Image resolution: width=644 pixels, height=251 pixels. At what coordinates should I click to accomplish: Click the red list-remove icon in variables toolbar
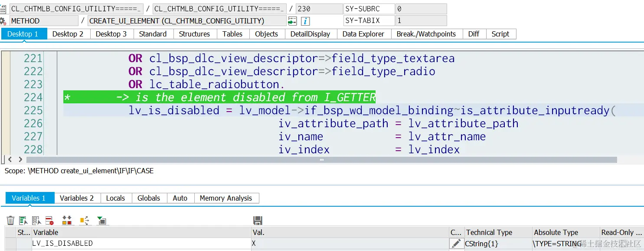(x=49, y=221)
